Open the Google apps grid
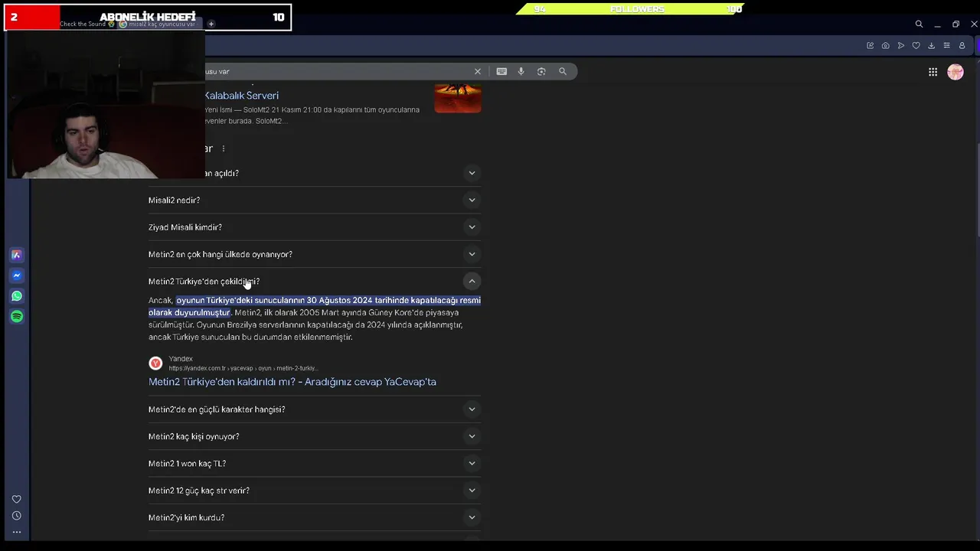This screenshot has height=551, width=980. [x=933, y=72]
